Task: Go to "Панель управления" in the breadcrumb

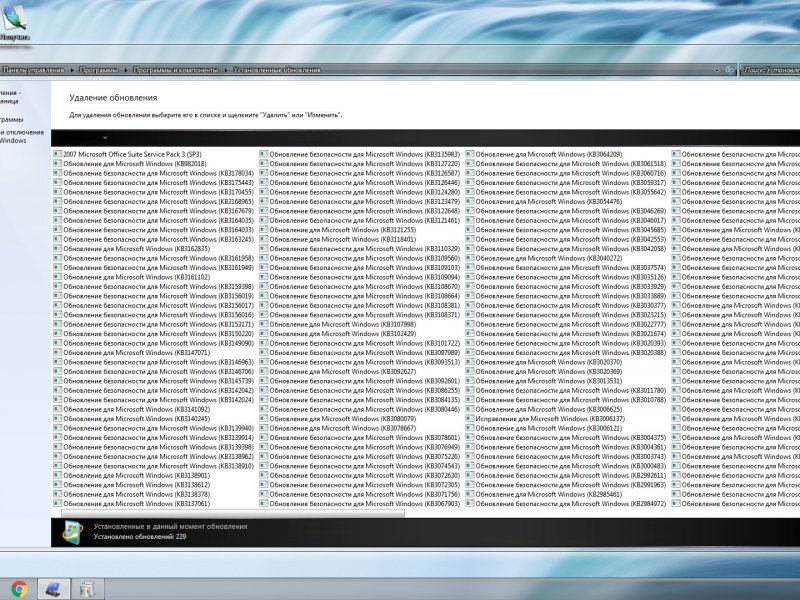Action: pyautogui.click(x=34, y=70)
